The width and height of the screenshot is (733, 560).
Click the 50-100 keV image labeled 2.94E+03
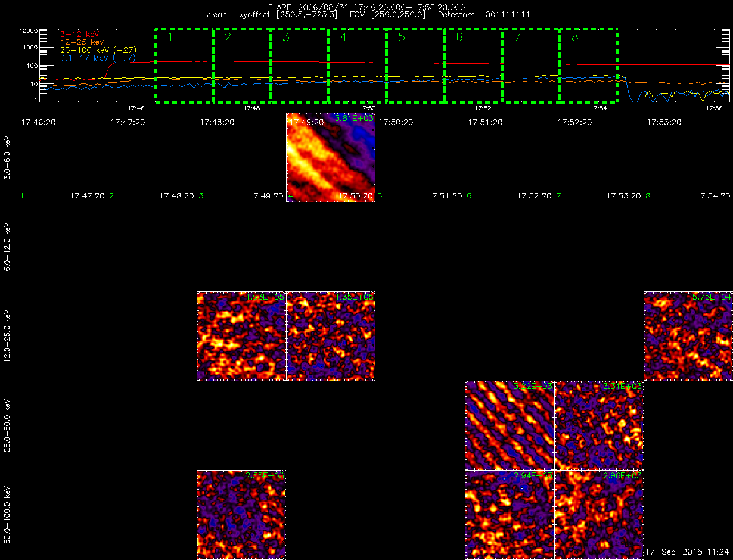click(510, 515)
